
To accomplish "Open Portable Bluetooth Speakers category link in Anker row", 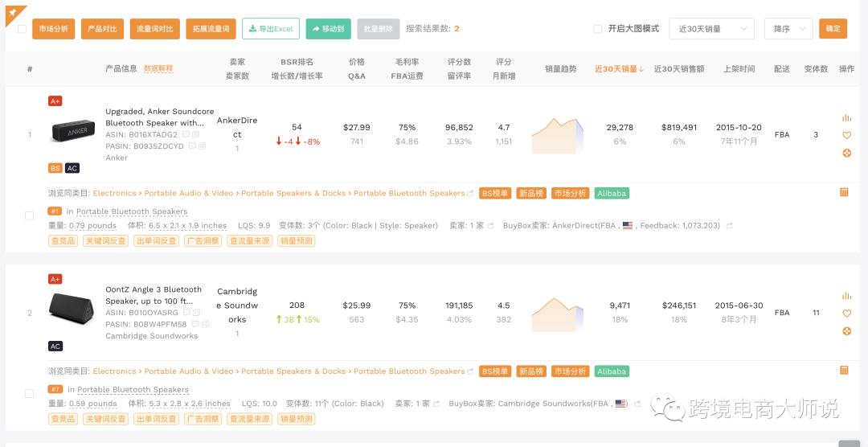I will (409, 193).
